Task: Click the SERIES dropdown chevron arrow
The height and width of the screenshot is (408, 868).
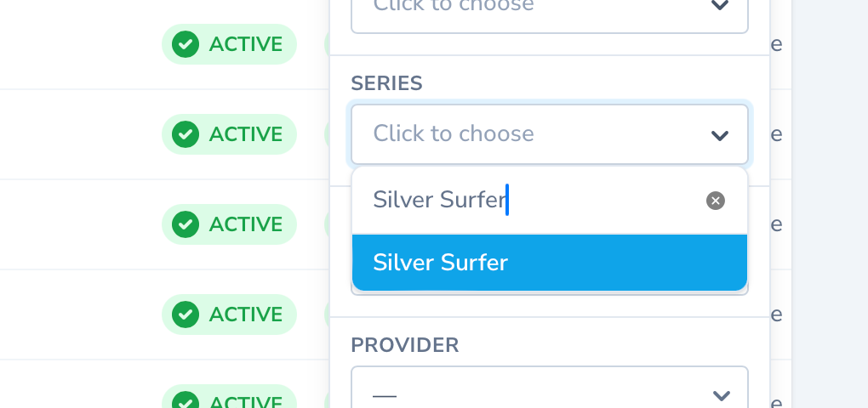Action: [720, 135]
